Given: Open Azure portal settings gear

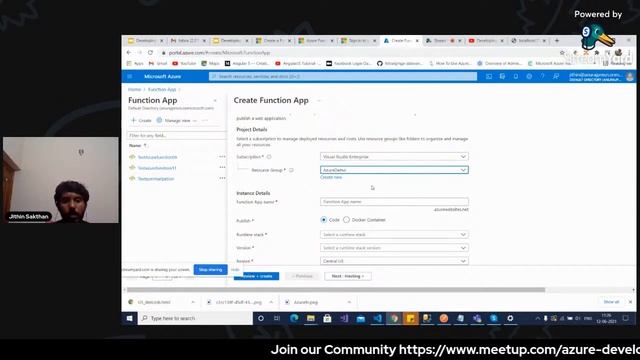Looking at the screenshot, I should click(x=529, y=76).
